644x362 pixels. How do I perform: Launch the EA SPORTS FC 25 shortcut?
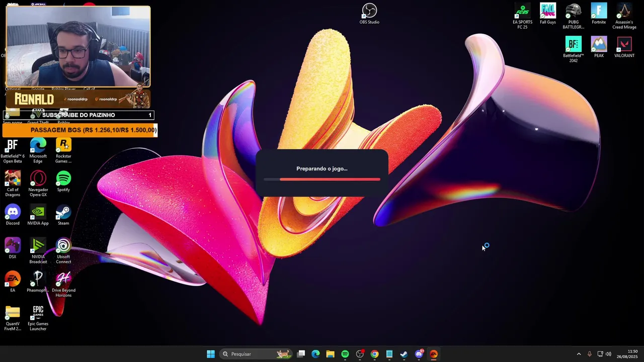(x=522, y=16)
